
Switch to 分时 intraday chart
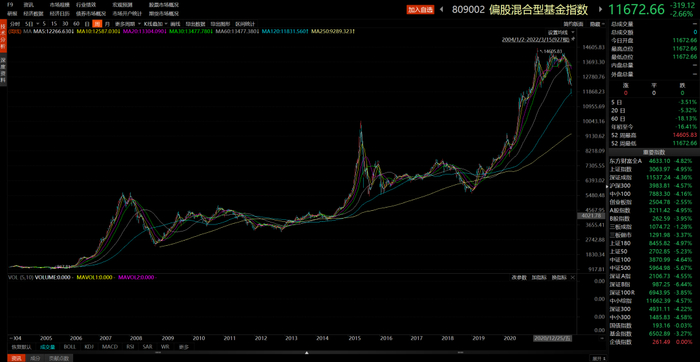[15, 23]
